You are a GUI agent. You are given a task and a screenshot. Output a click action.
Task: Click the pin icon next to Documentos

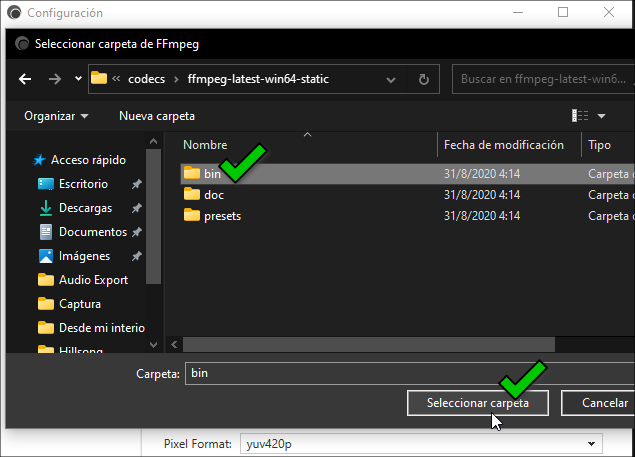tap(137, 232)
